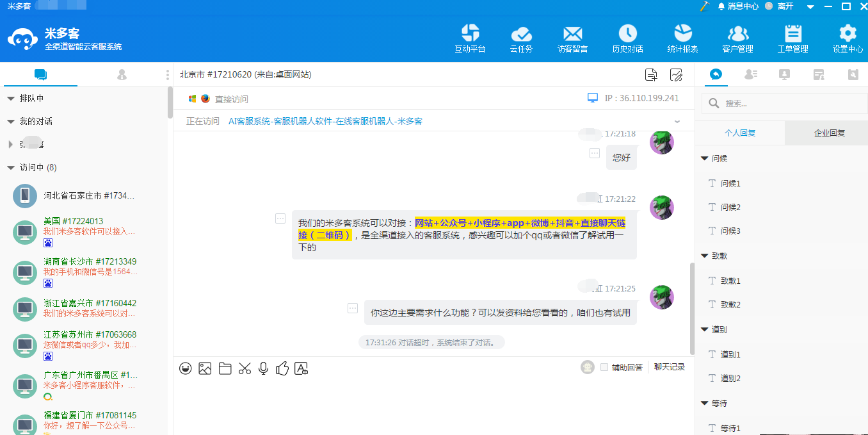This screenshot has height=435, width=868.
Task: Click the folder send-file icon
Action: [x=225, y=368]
